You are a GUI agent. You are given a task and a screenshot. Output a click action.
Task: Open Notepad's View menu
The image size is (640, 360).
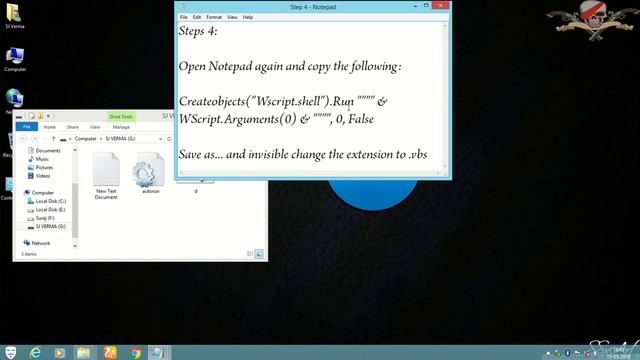[x=232, y=17]
